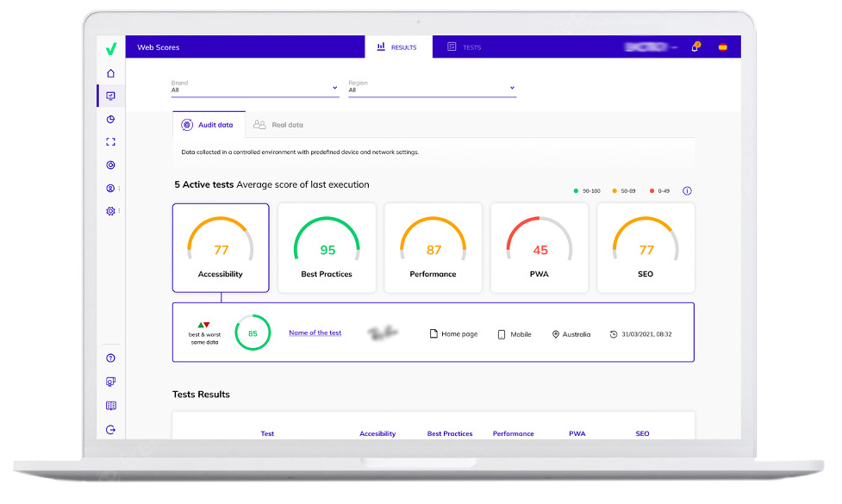Click the help question mark icon
The width and height of the screenshot is (842, 504).
(x=110, y=358)
